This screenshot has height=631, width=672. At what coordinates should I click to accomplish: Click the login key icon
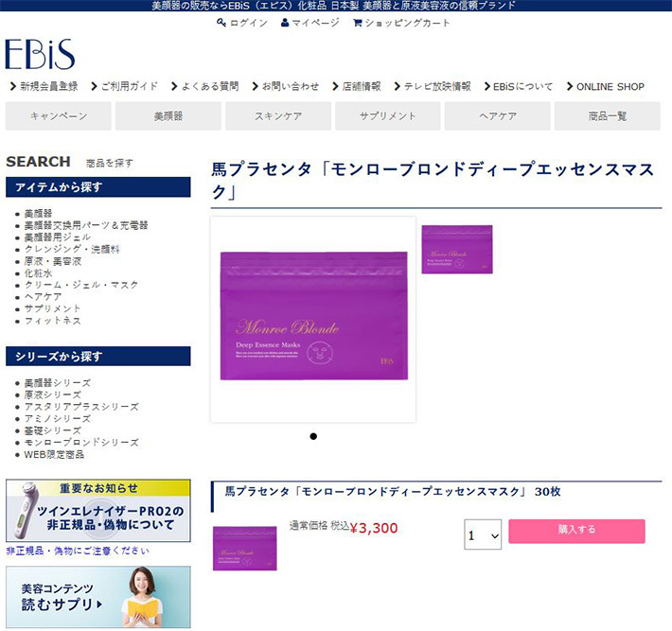point(221,23)
